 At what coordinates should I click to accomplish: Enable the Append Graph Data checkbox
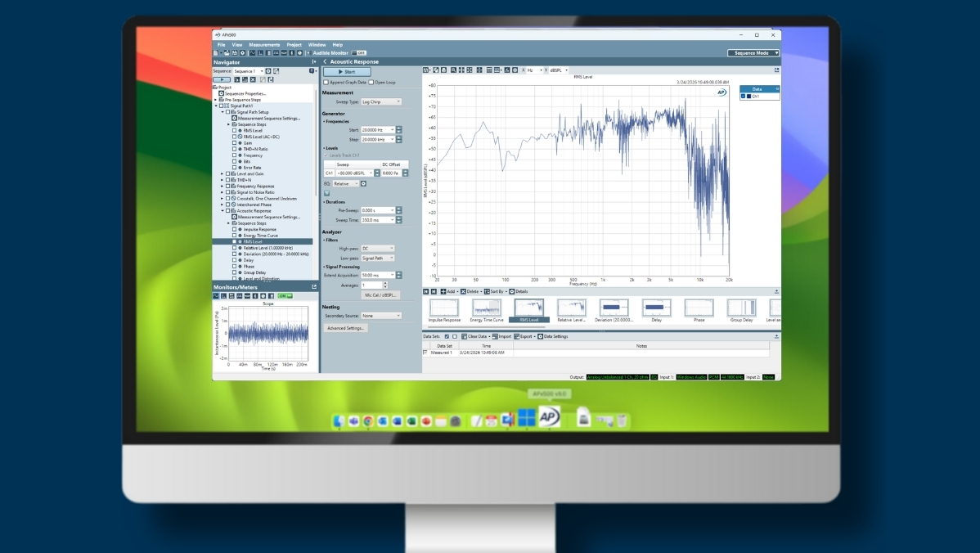[x=326, y=83]
